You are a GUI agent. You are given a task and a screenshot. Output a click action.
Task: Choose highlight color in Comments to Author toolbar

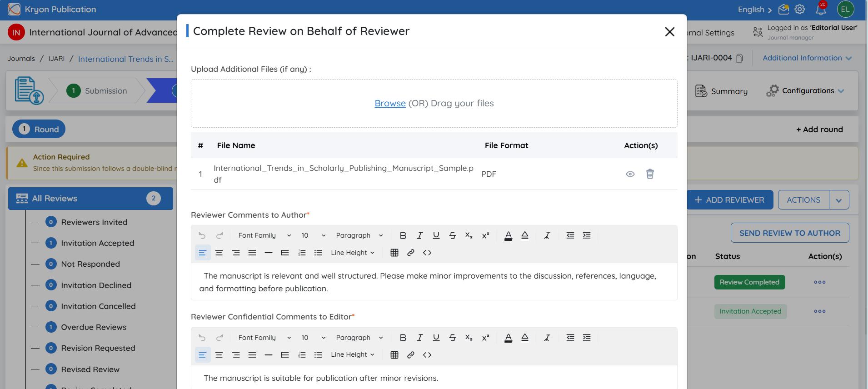click(525, 235)
